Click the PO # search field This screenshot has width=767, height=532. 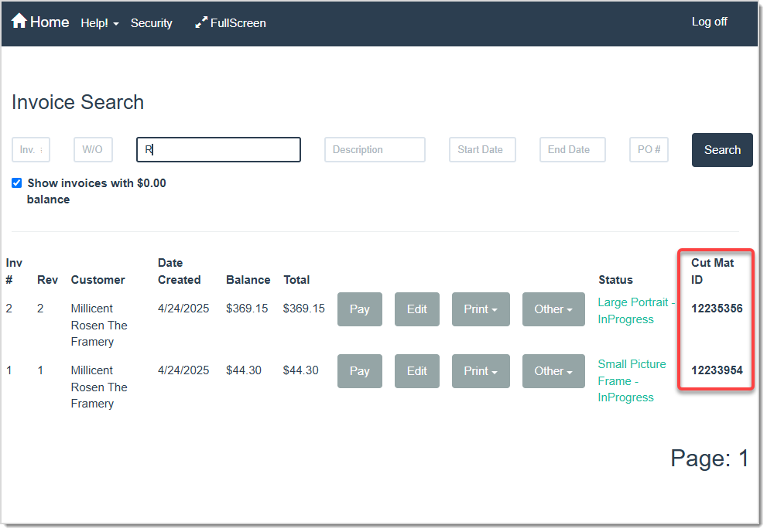pyautogui.click(x=649, y=149)
